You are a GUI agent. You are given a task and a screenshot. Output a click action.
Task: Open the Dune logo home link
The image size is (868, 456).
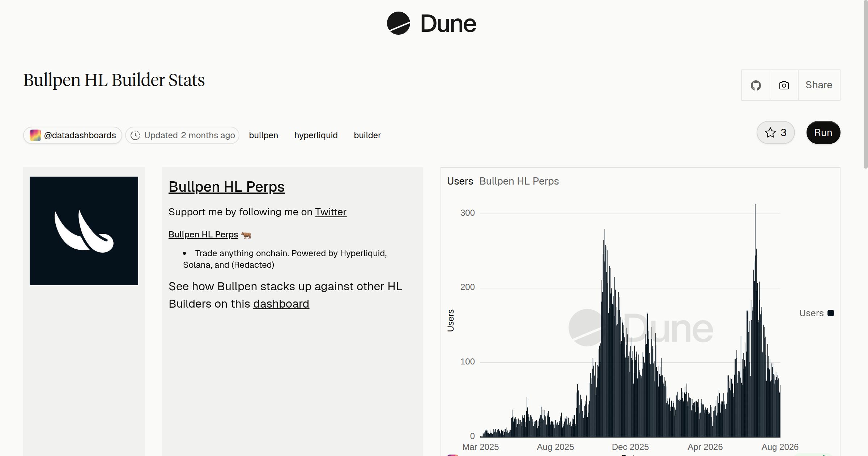click(x=431, y=24)
